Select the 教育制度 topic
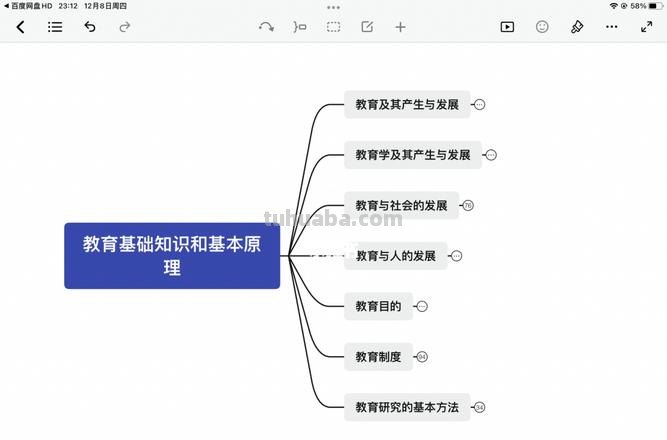The width and height of the screenshot is (667, 440). pos(378,357)
